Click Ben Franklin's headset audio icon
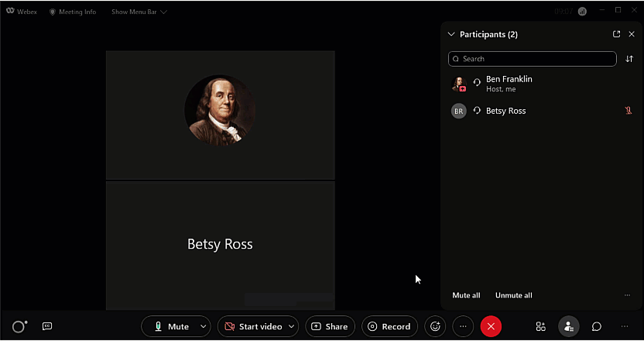644x341 pixels. click(x=477, y=82)
